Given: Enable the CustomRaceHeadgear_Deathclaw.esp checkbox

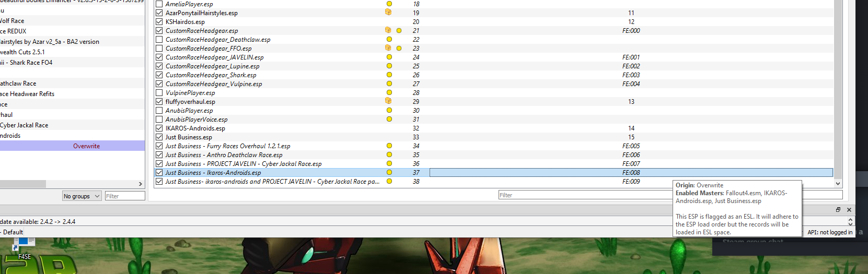Looking at the screenshot, I should pyautogui.click(x=159, y=39).
